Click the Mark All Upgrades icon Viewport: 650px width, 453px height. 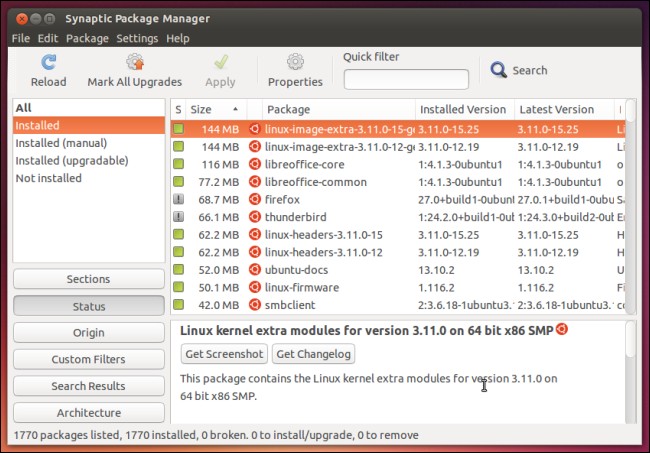(x=135, y=62)
